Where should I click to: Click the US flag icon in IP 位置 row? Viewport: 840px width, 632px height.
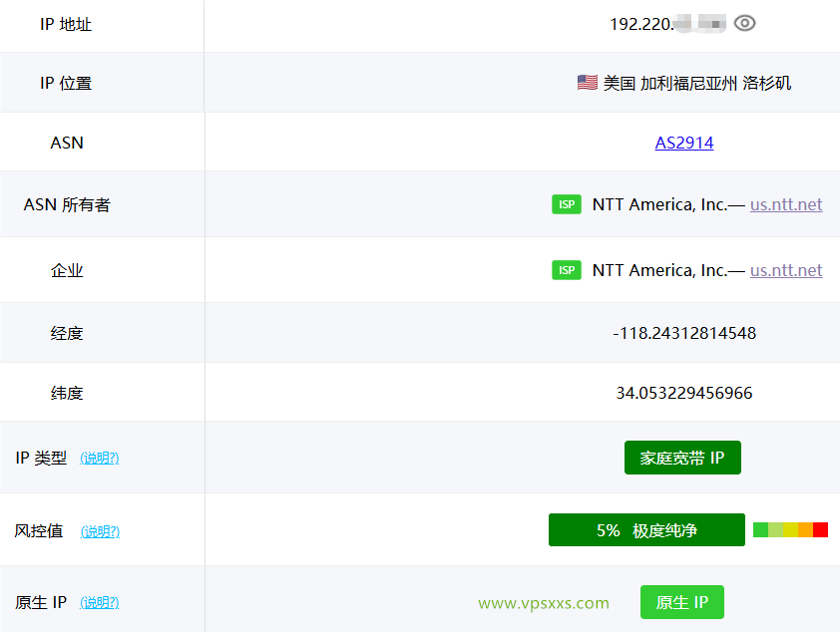point(588,83)
